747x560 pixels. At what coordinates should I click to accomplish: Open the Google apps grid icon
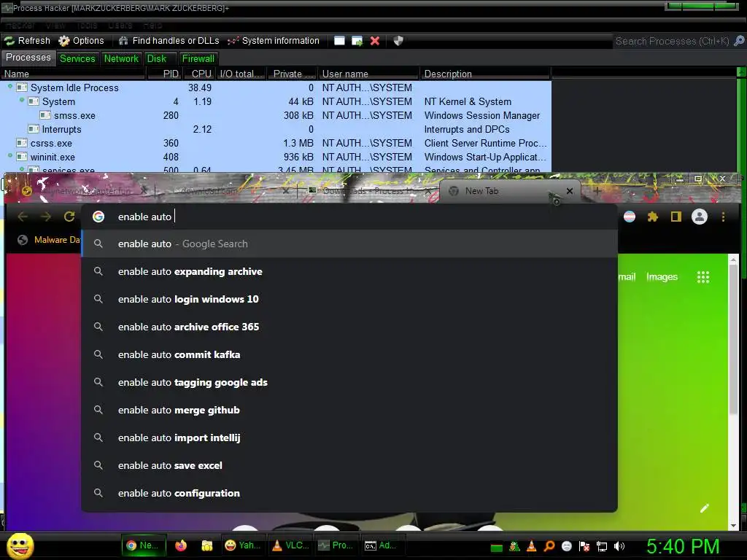[703, 276]
